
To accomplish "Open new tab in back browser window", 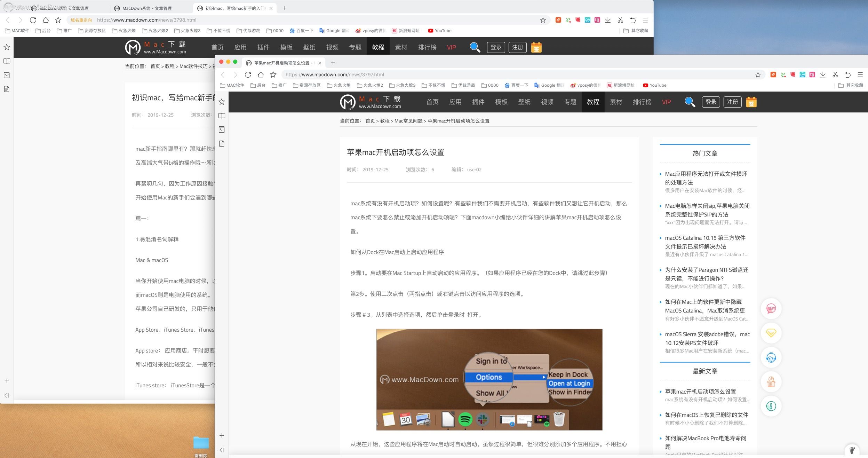I will 284,8.
